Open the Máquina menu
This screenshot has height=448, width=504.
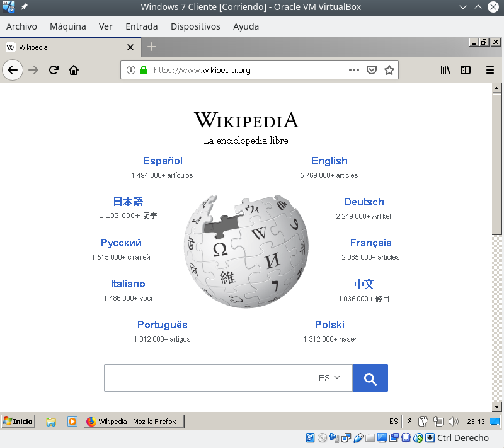coord(68,26)
